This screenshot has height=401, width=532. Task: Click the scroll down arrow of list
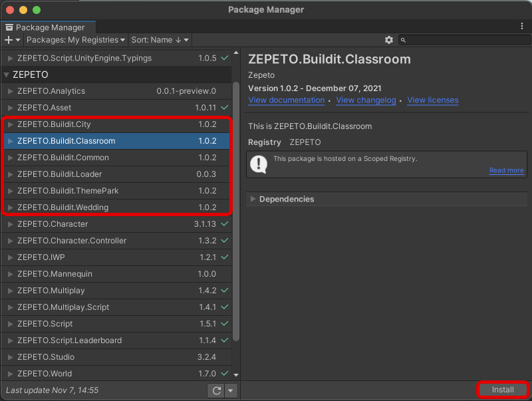click(x=236, y=375)
